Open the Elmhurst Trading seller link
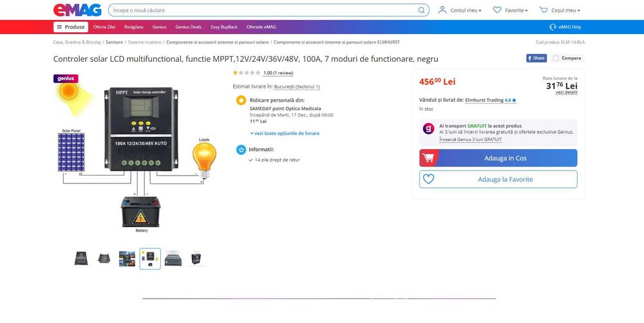Viewport: 644px width, 323px height. (484, 100)
